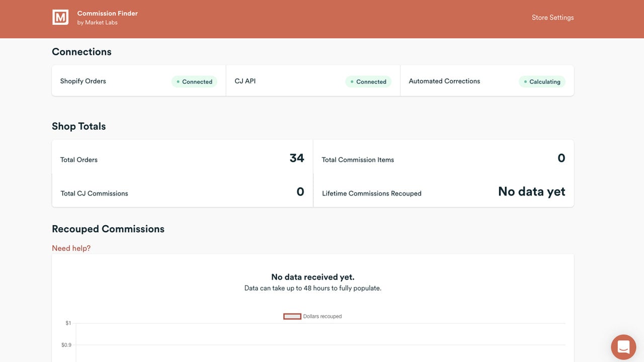Click the Total Orders value 34
Screen dimensions: 644x362
point(297,158)
